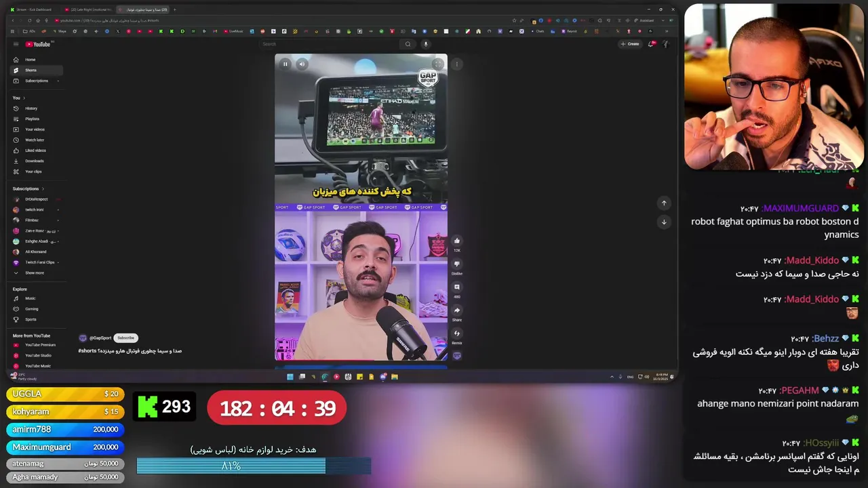Open Ali Khorsand channel subscription
The image size is (868, 488).
click(x=37, y=251)
